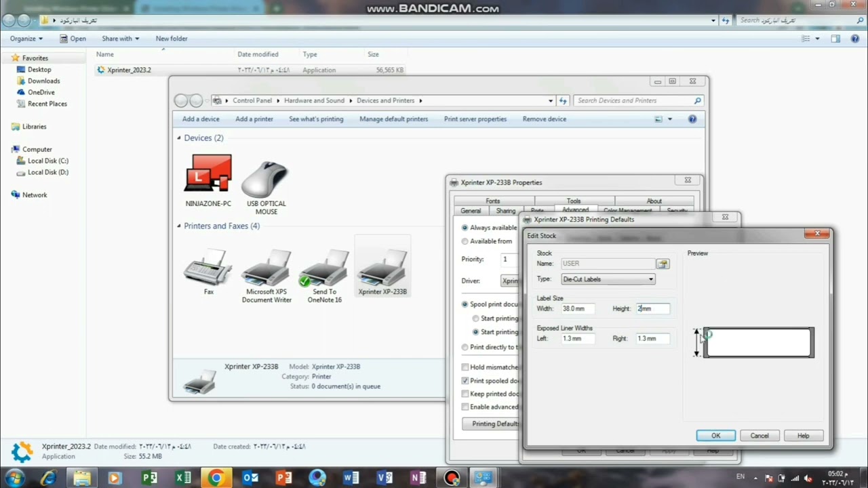Toggle Print spooled documents first checkbox
This screenshot has width=868, height=488.
click(x=465, y=381)
